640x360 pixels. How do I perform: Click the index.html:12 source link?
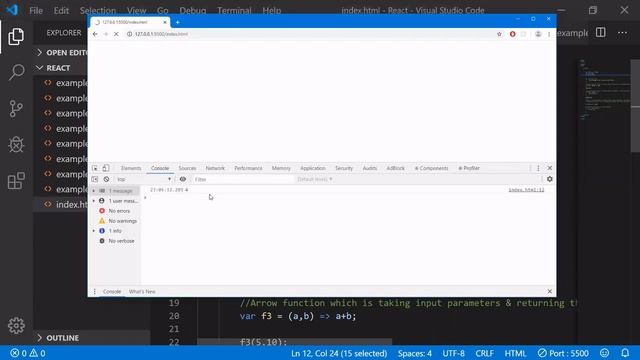[x=526, y=190]
